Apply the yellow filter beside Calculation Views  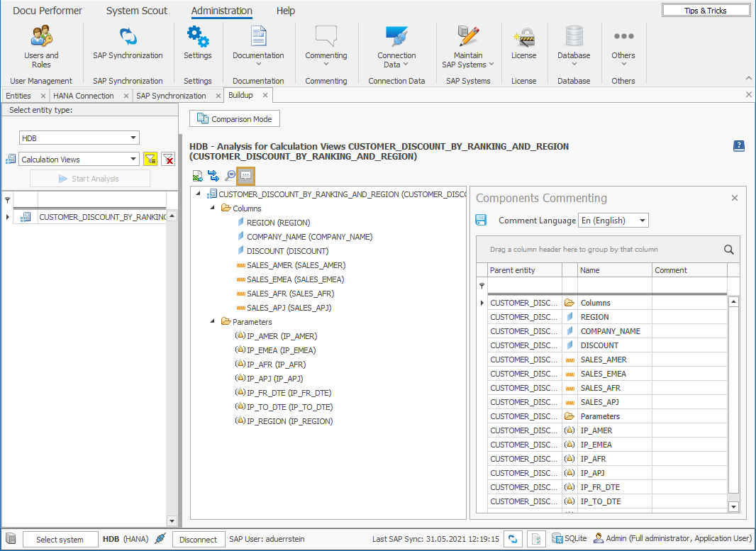(x=150, y=159)
